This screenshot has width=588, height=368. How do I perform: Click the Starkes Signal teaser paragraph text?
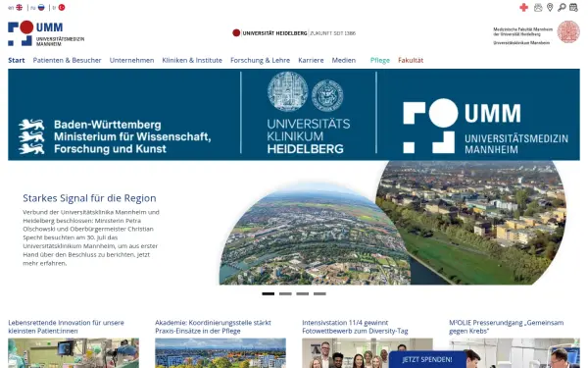pyautogui.click(x=91, y=237)
